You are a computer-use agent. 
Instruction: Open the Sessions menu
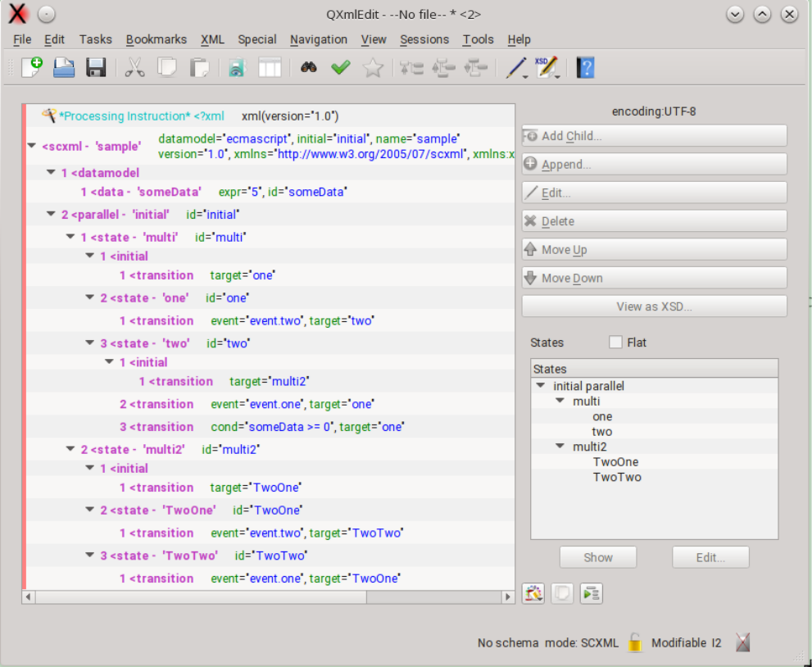424,39
